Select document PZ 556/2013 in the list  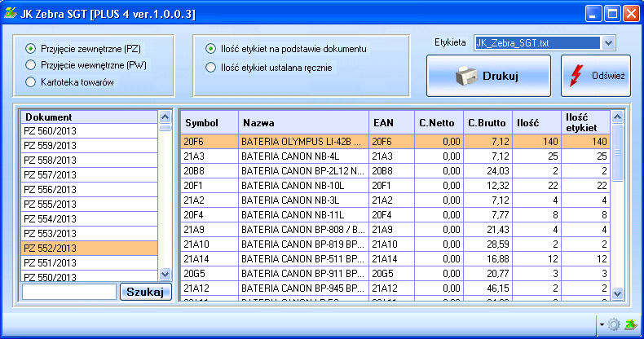coord(89,188)
